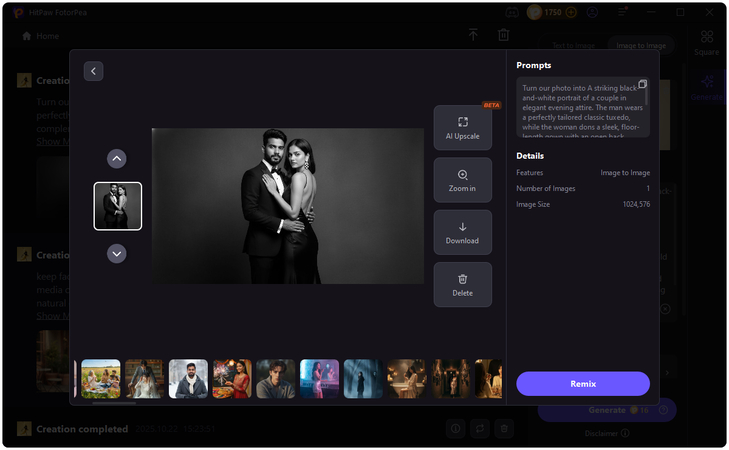Click the partially visible last strip thumbnail
This screenshot has height=450, width=729.
coord(488,378)
